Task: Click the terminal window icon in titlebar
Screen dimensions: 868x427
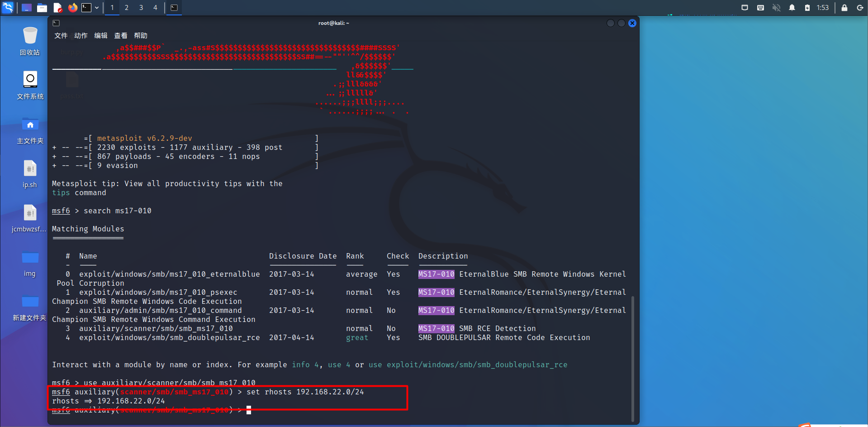Action: coord(56,23)
